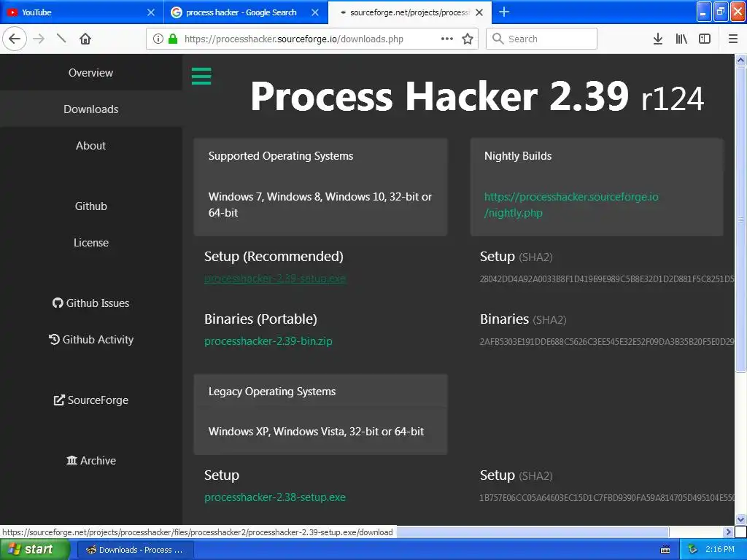Click the Nightly Builds card title
This screenshot has height=560, width=747.
pyautogui.click(x=518, y=156)
